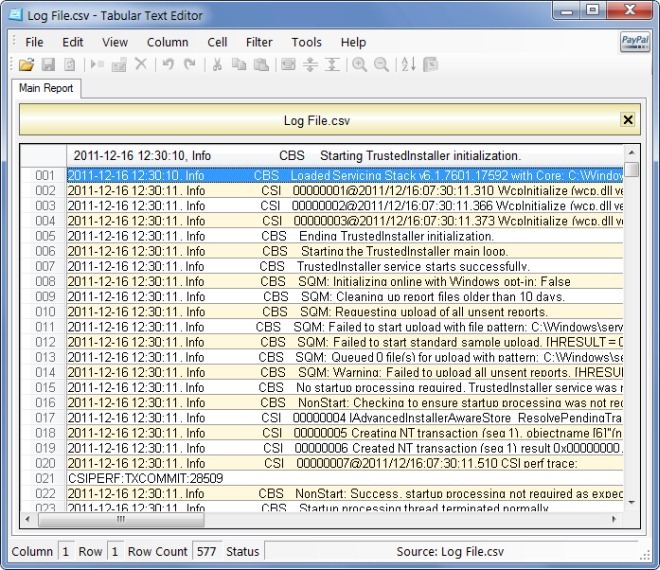This screenshot has height=570, width=660.
Task: Click the 'Source: Log File.csv' status text
Action: click(x=450, y=551)
